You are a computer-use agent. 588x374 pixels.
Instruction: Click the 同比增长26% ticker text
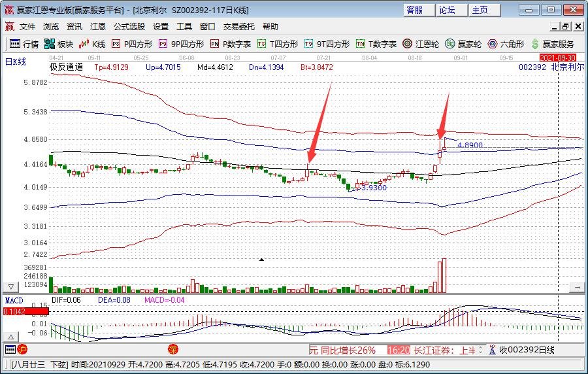pyautogui.click(x=348, y=350)
